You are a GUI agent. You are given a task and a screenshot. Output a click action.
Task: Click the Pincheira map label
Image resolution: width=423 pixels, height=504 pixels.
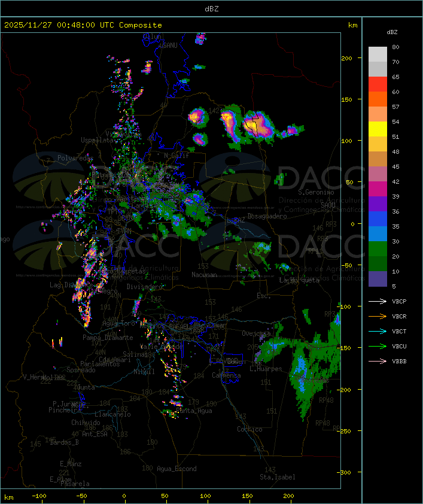[x=65, y=410]
